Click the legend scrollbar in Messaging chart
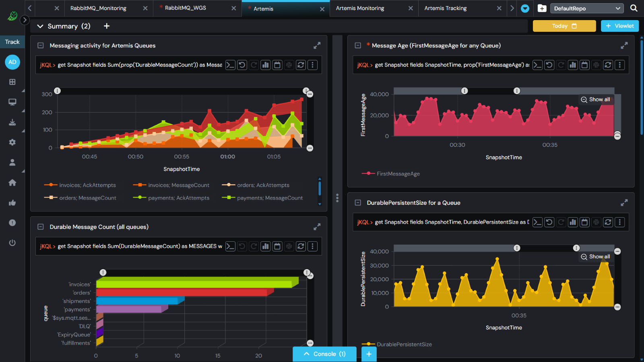 [x=320, y=188]
